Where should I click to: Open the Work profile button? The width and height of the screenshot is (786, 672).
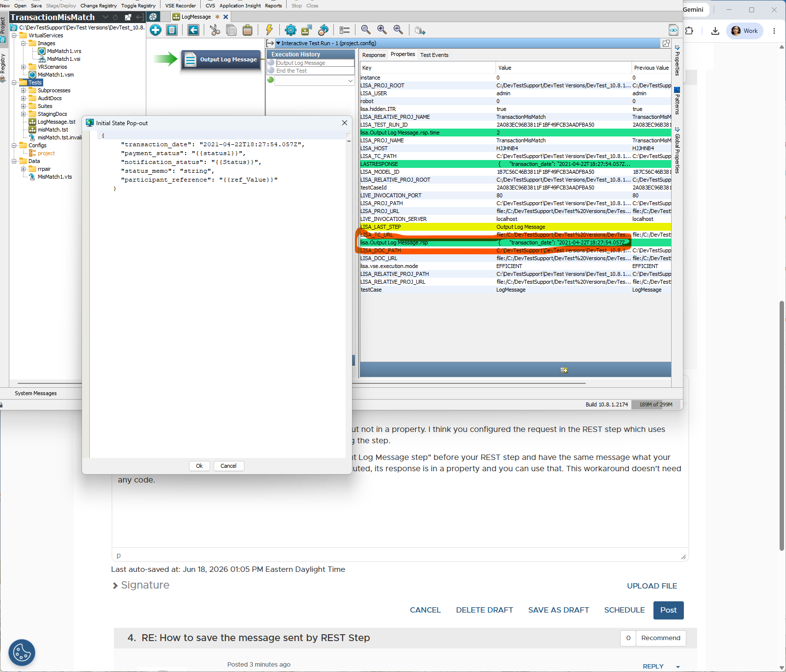pos(745,31)
